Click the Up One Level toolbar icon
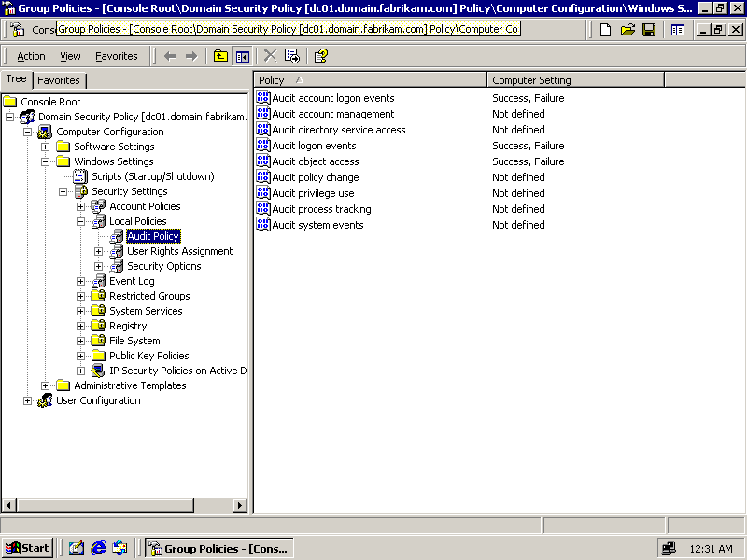Viewport: 747px width, 560px height. point(220,56)
